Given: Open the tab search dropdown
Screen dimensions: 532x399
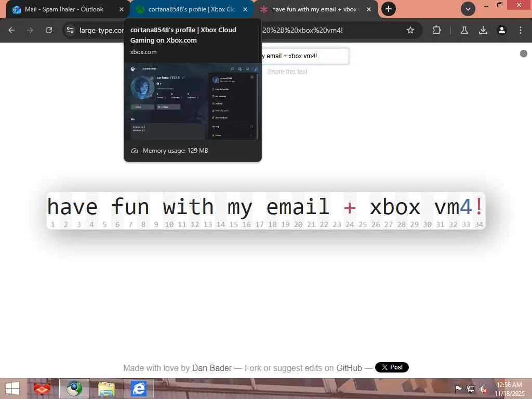Looking at the screenshot, I should coord(468,9).
